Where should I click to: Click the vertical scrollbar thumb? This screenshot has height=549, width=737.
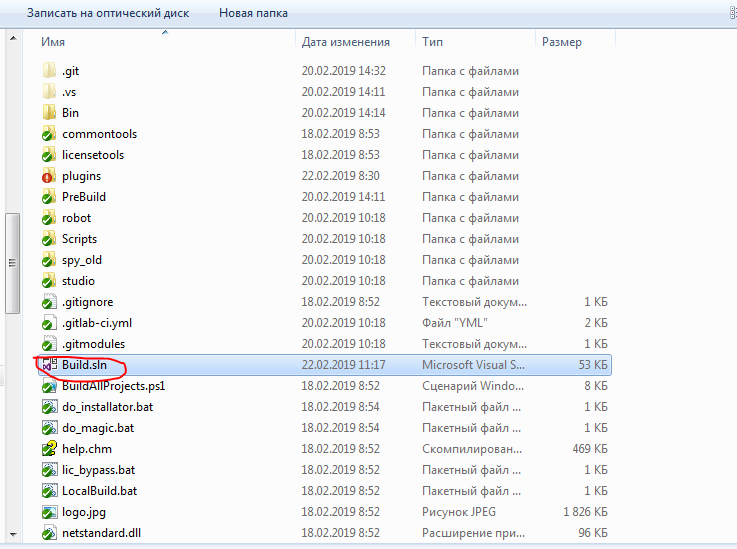(x=13, y=263)
